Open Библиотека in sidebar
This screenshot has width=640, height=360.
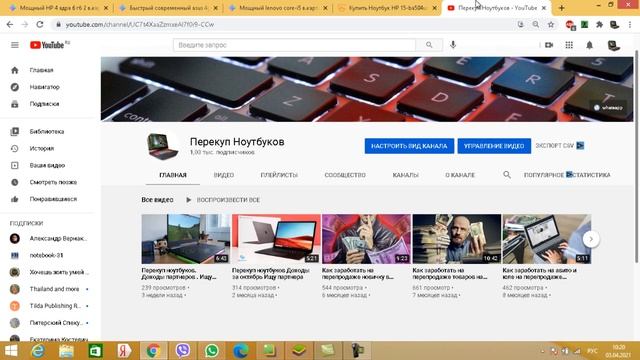[x=47, y=131]
